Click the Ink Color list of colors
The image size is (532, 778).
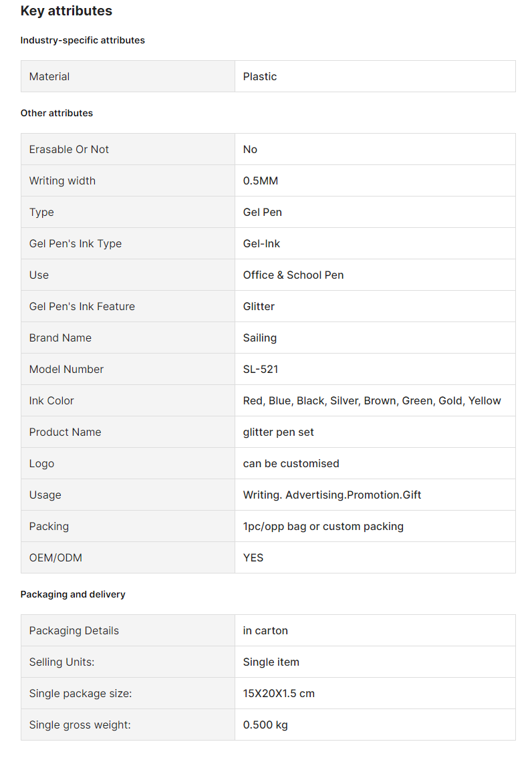coord(372,401)
